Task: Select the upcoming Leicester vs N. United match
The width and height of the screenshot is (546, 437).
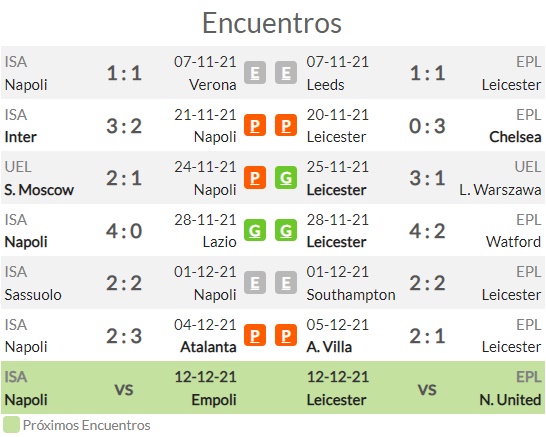Action: [424, 388]
